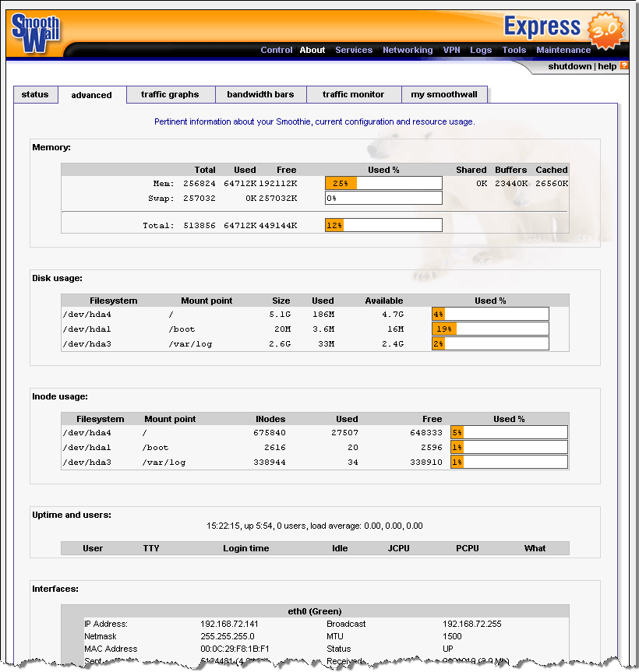Image resolution: width=639 pixels, height=672 pixels.
Task: Switch to the status tab
Action: coord(35,95)
